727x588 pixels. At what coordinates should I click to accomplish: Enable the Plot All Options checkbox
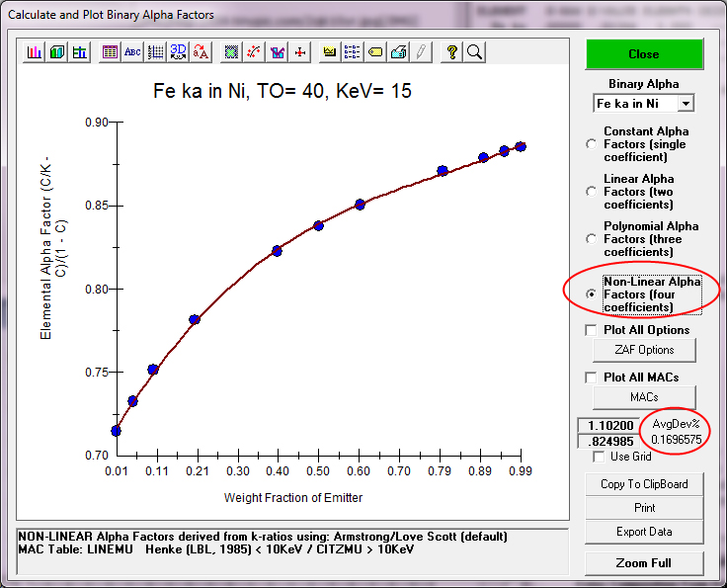point(592,330)
